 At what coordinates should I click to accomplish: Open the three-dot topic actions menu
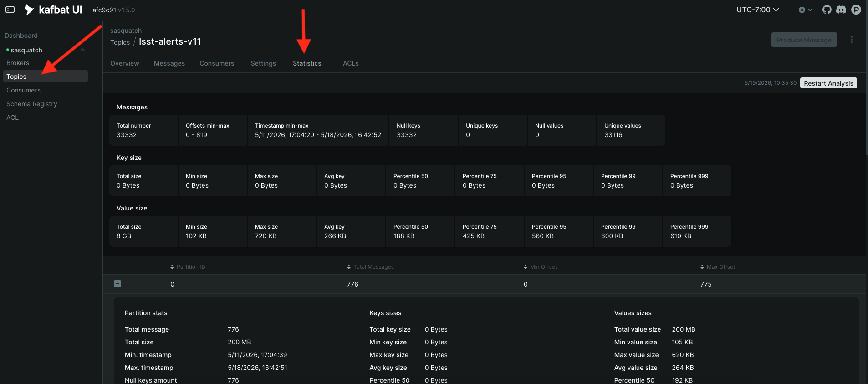coord(852,40)
